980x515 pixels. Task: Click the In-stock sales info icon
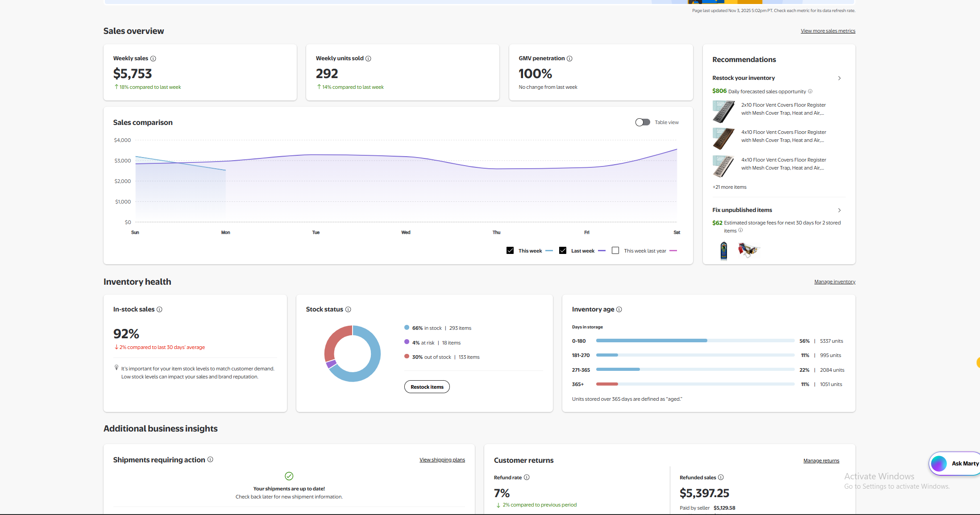point(159,309)
